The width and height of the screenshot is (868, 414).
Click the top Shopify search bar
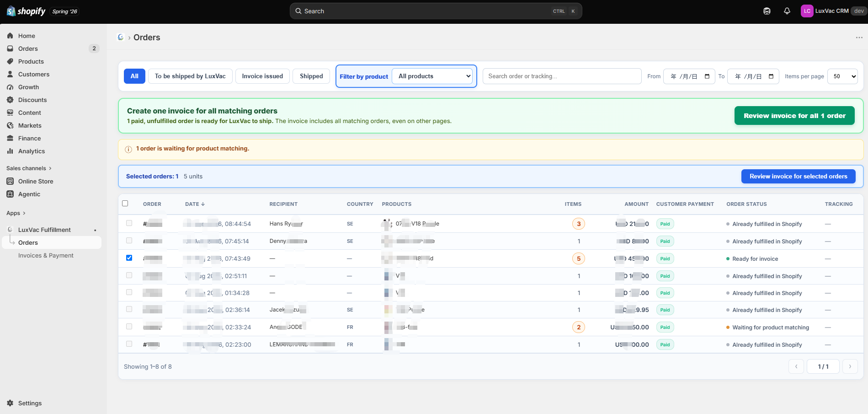(436, 11)
